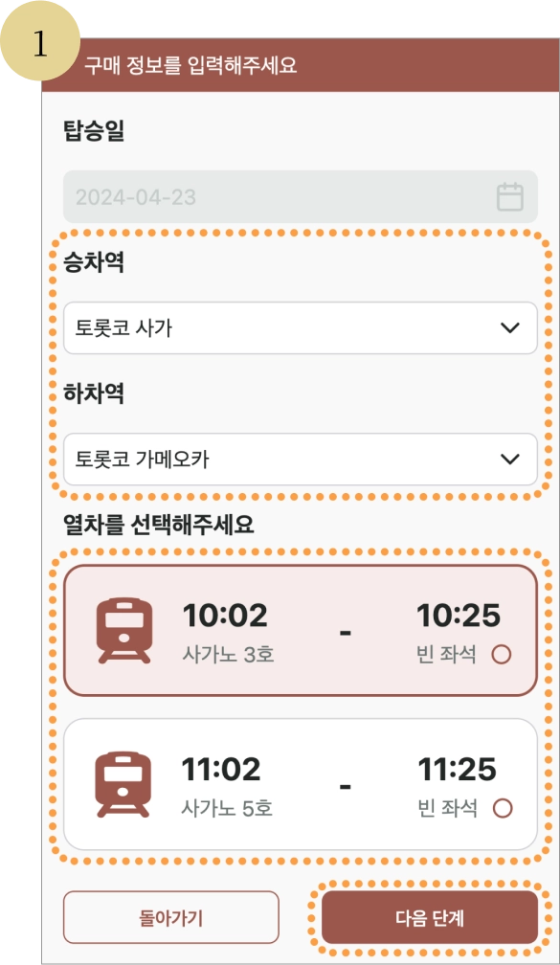Click the 다음 단계 next step button
This screenshot has width=560, height=965.
point(430,917)
